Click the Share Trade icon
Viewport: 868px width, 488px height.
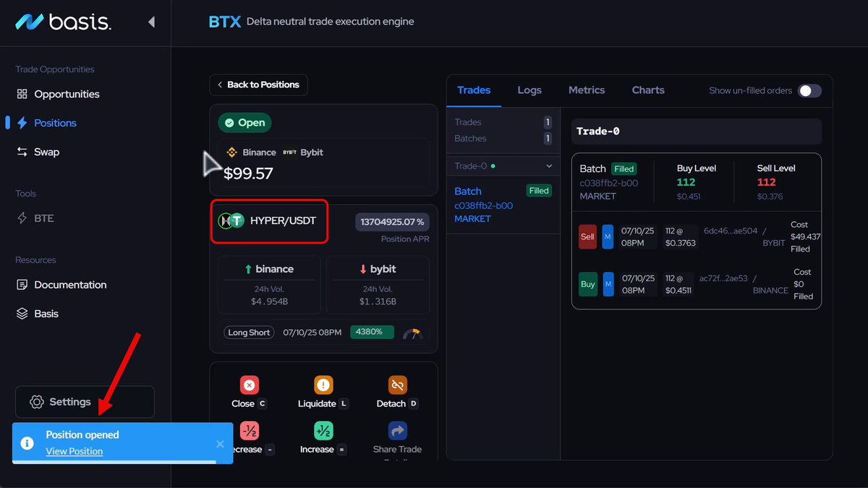pyautogui.click(x=397, y=431)
